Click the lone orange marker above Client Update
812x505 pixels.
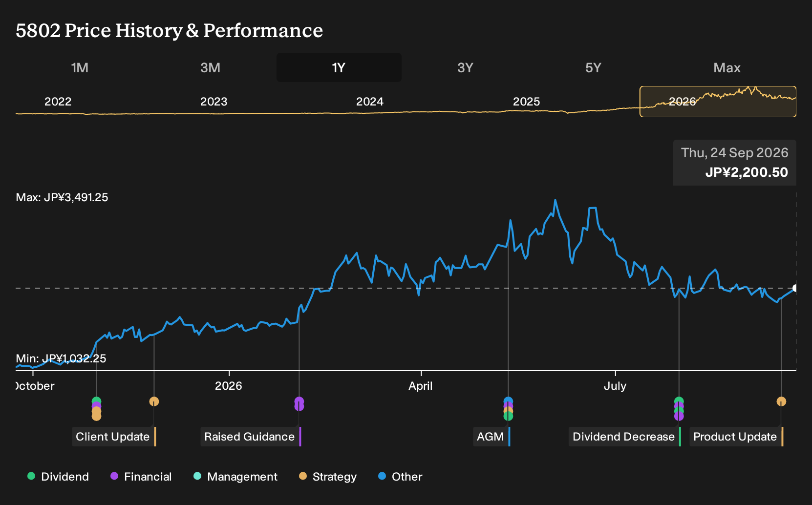(154, 401)
